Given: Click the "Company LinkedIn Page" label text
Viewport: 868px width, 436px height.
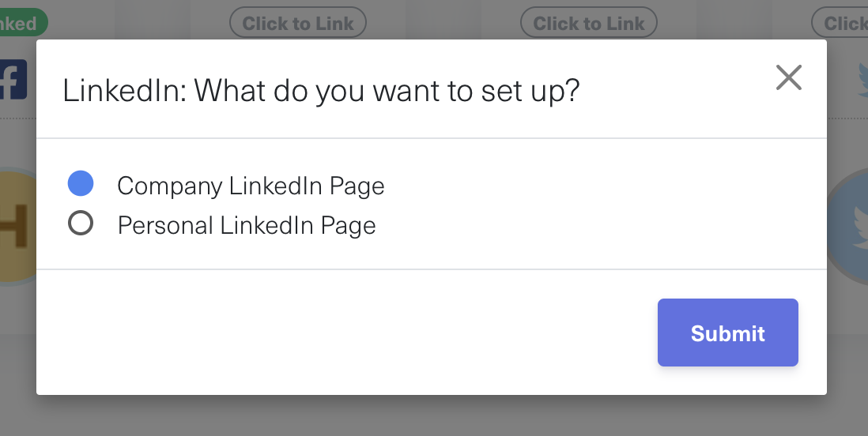Looking at the screenshot, I should (251, 186).
